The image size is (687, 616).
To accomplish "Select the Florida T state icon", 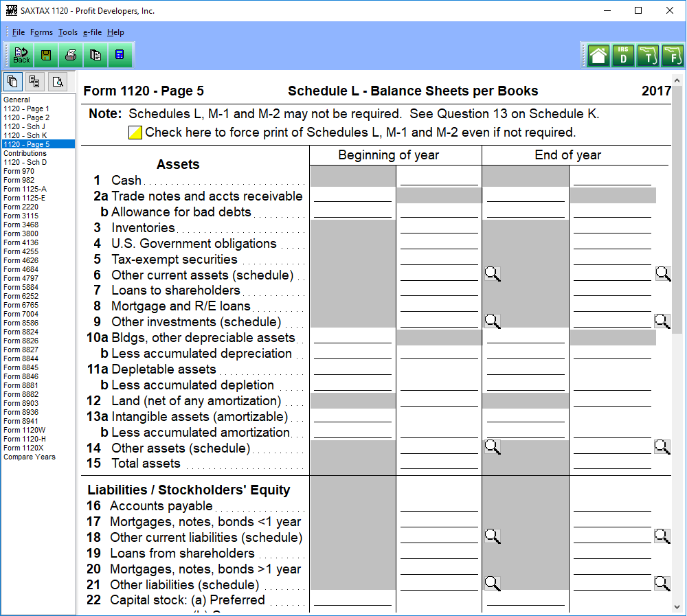I will point(648,56).
